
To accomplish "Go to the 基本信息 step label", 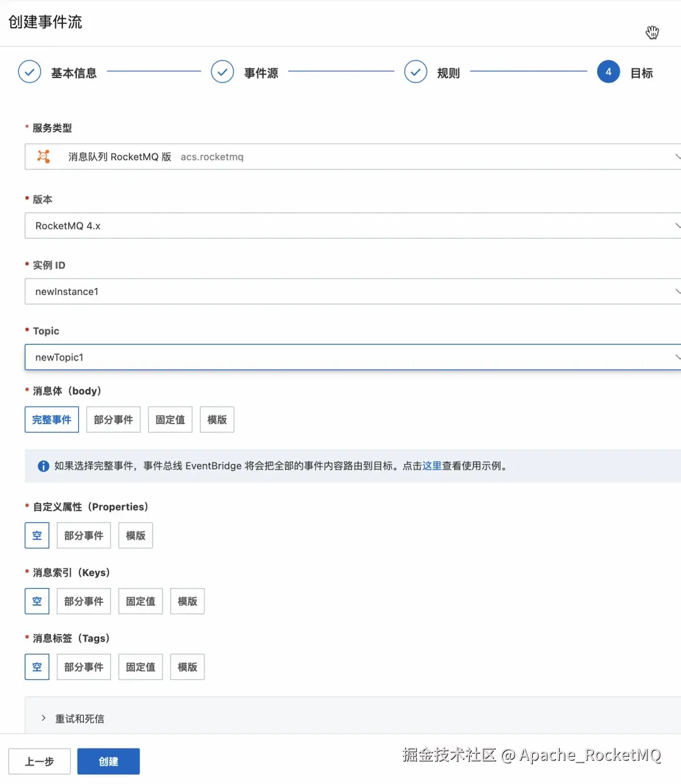I will (74, 73).
